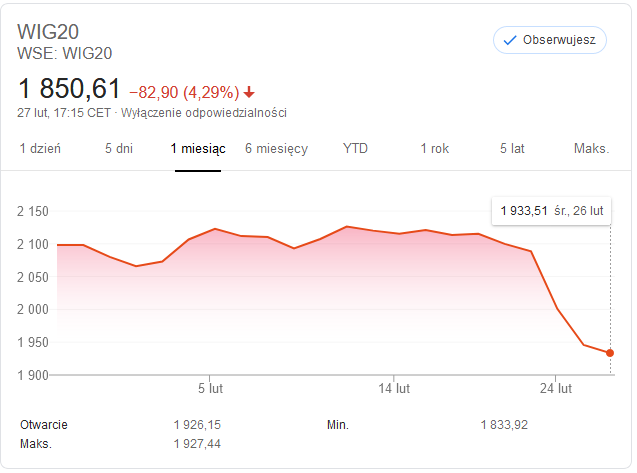
Task: Click the WIG20 title heading
Action: 47,30
